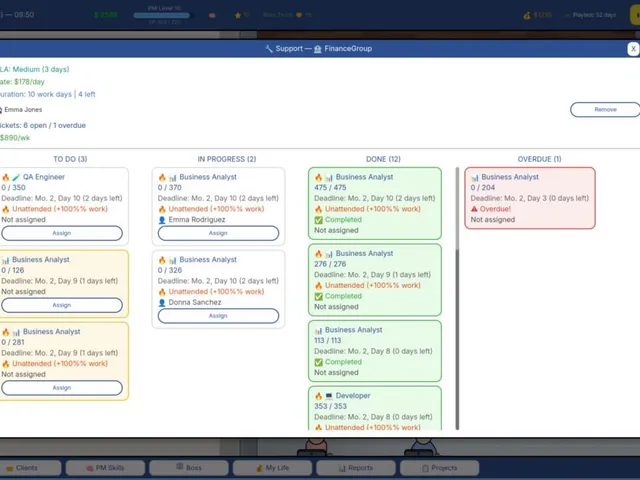Open the Reports tab

coord(356,468)
